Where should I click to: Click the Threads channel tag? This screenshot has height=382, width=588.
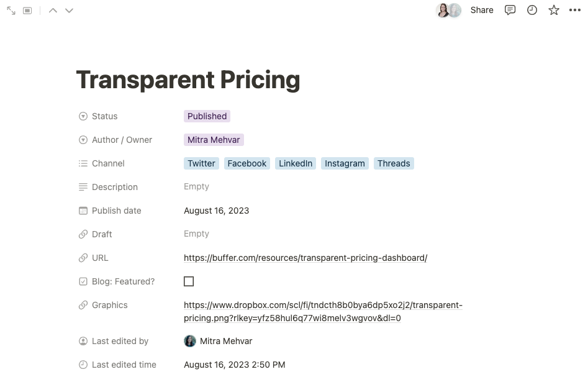[x=394, y=163]
